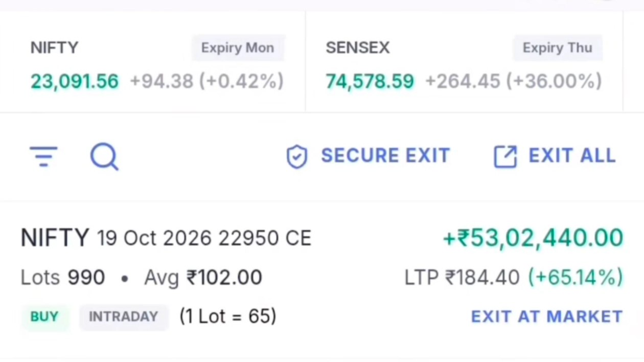Click the SENSEX Expiry Thu badge
The height and width of the screenshot is (362, 644).
point(557,48)
